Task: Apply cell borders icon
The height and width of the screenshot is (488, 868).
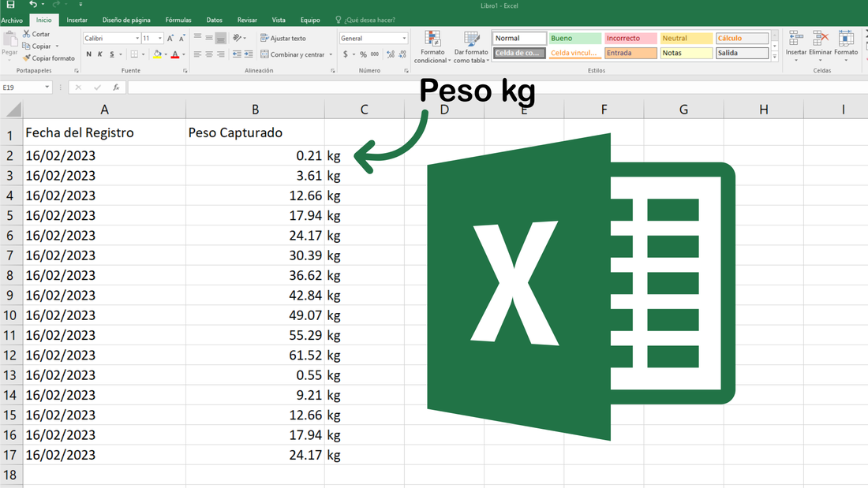Action: point(134,54)
